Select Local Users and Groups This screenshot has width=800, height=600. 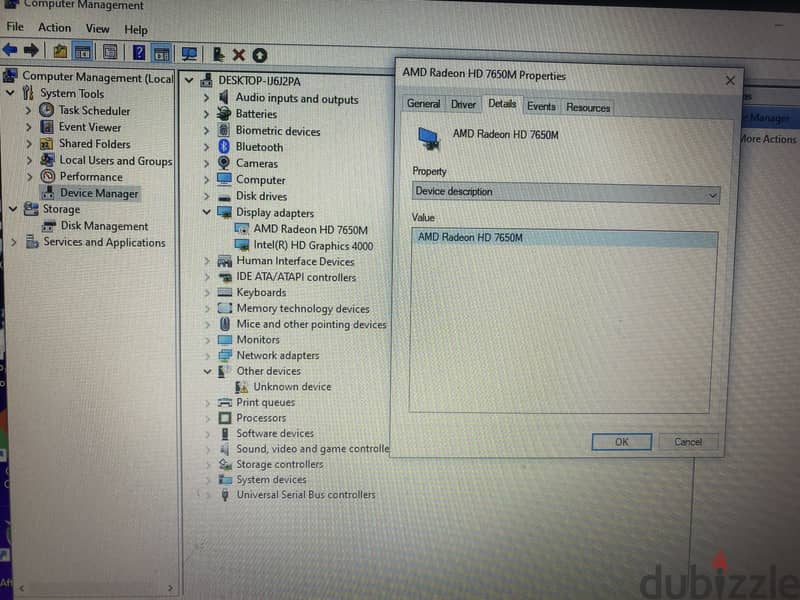116,161
